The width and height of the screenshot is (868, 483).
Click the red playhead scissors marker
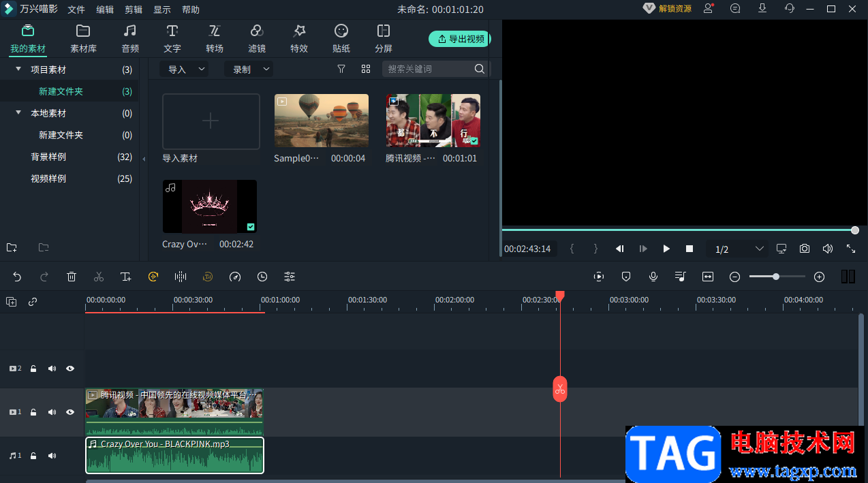point(559,389)
